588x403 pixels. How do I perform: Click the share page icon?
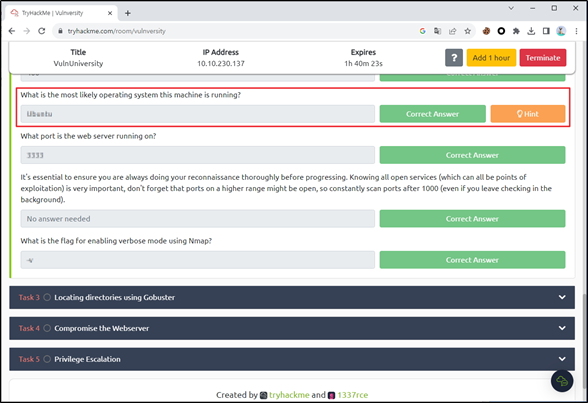pos(453,31)
